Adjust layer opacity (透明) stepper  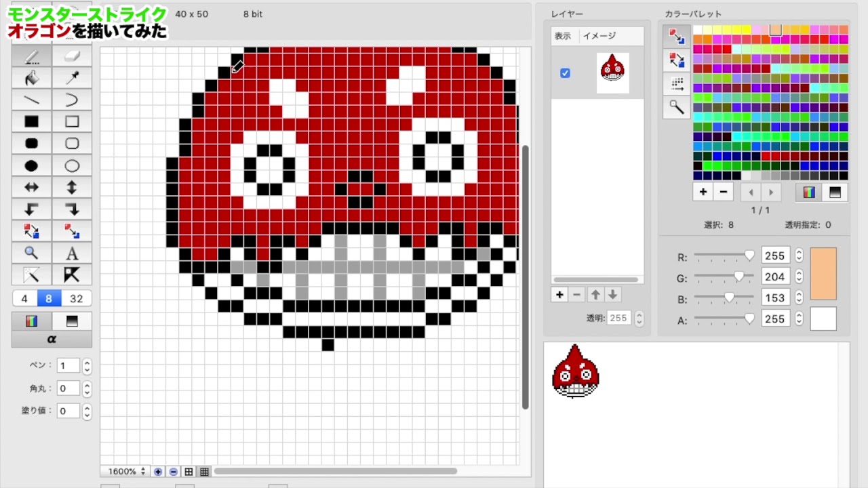pos(639,318)
